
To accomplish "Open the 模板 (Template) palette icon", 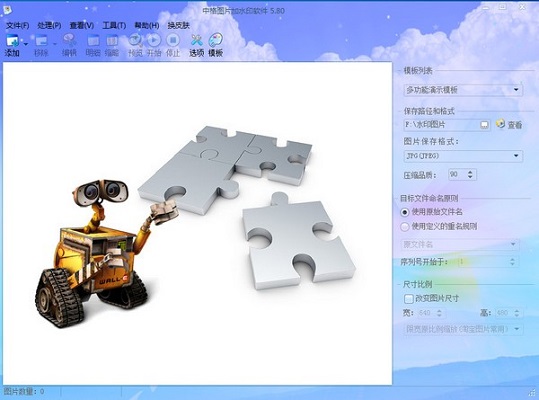I will [x=216, y=40].
